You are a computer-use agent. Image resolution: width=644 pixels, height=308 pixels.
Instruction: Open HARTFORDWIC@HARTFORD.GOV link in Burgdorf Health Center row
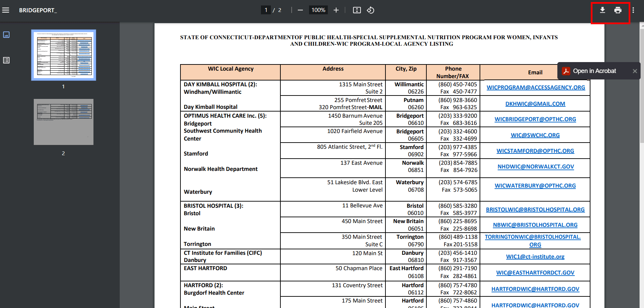(535, 289)
